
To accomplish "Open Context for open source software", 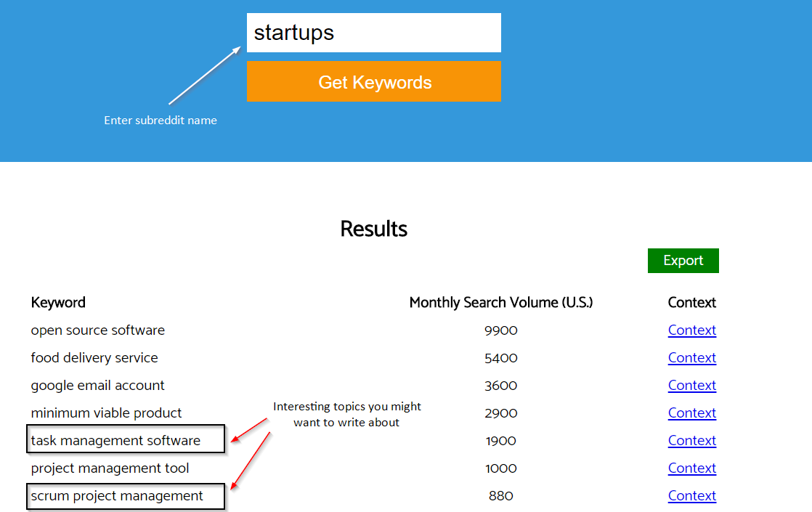I will point(691,330).
